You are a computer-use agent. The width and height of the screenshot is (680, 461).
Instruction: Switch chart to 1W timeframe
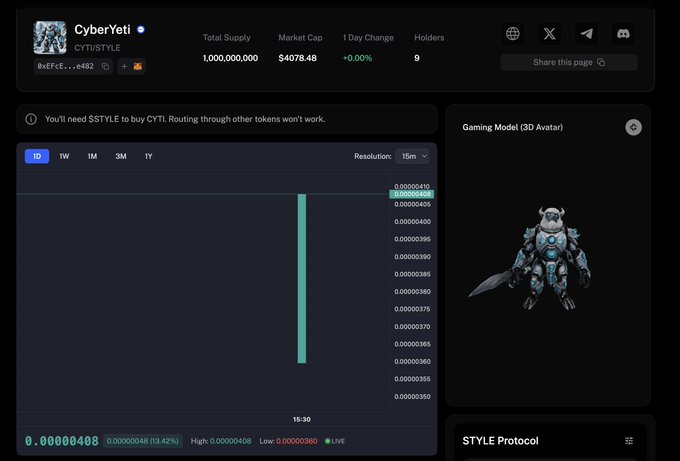[64, 156]
